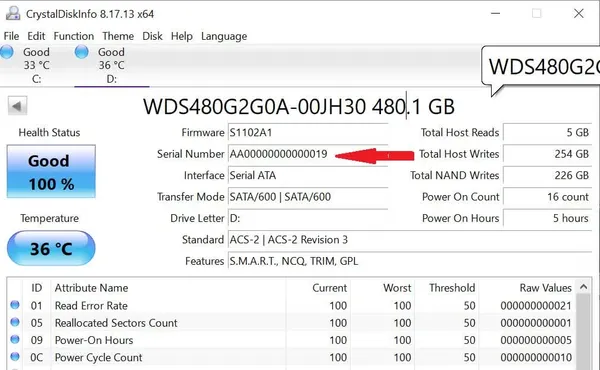The height and width of the screenshot is (370, 600).
Task: Open the Theme menu
Action: (x=118, y=36)
